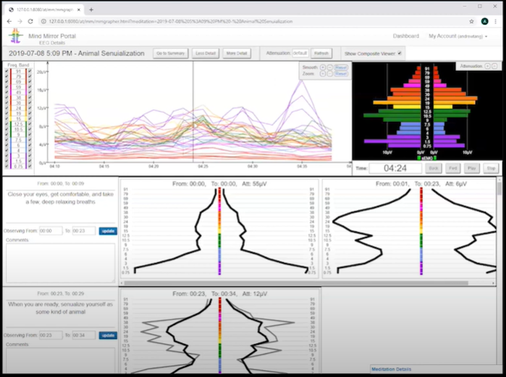Click the Zoom plus button
Viewport: 506px width, 377px height.
coord(322,74)
